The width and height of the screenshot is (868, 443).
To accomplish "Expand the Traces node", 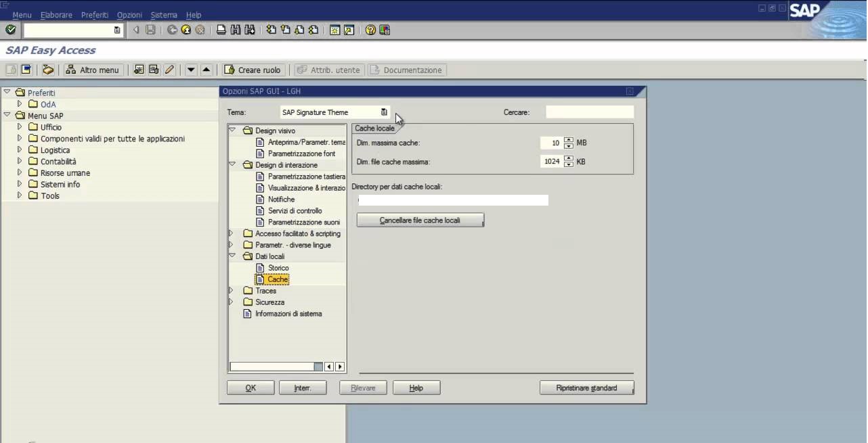I will click(x=232, y=291).
